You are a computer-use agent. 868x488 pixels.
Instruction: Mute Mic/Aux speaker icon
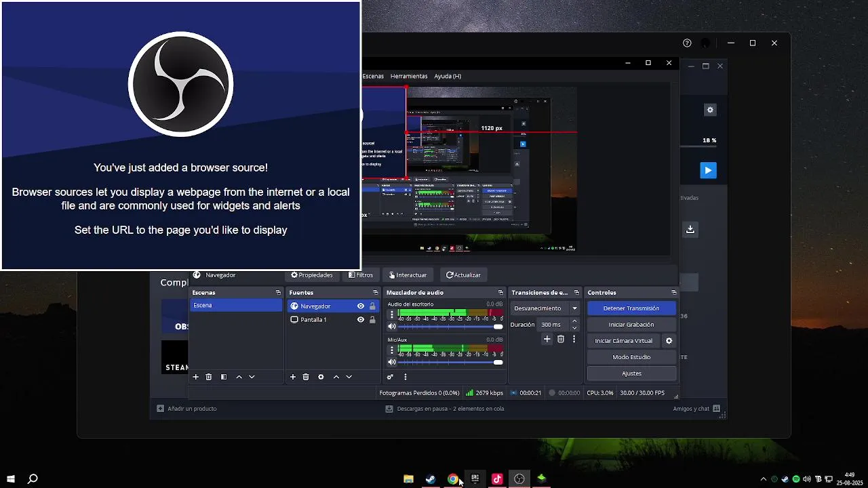[x=391, y=363]
